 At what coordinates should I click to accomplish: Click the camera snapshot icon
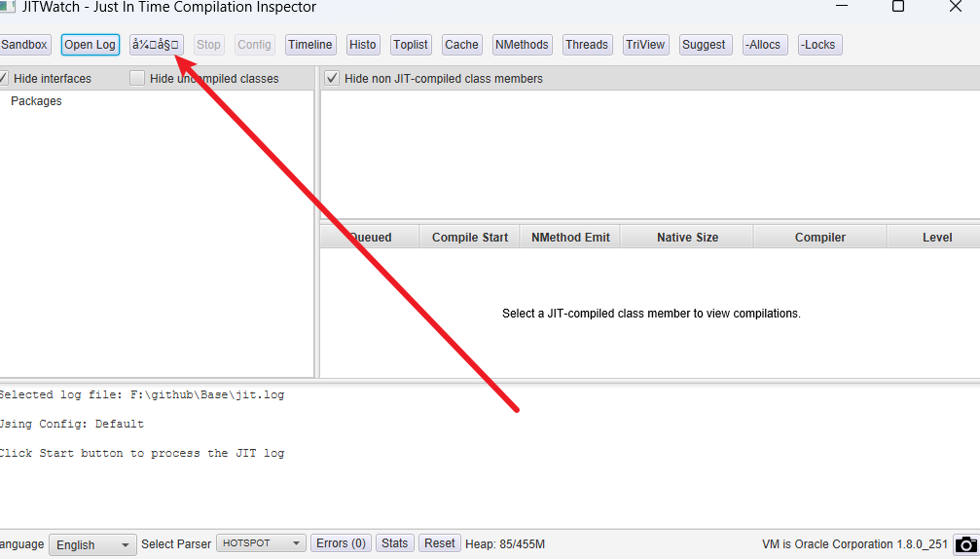[x=964, y=544]
